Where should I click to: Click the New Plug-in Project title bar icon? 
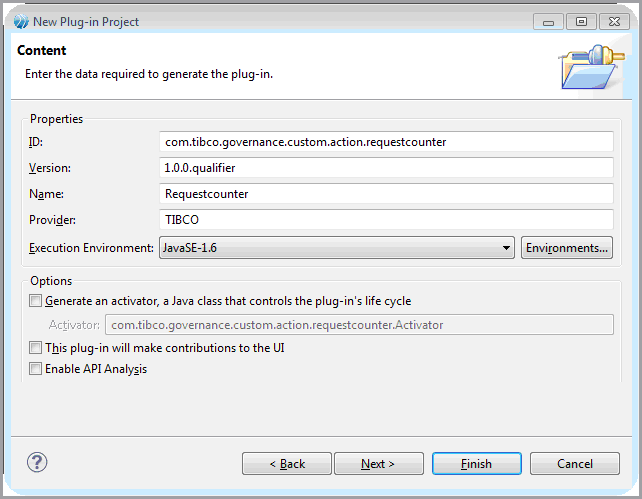21,21
